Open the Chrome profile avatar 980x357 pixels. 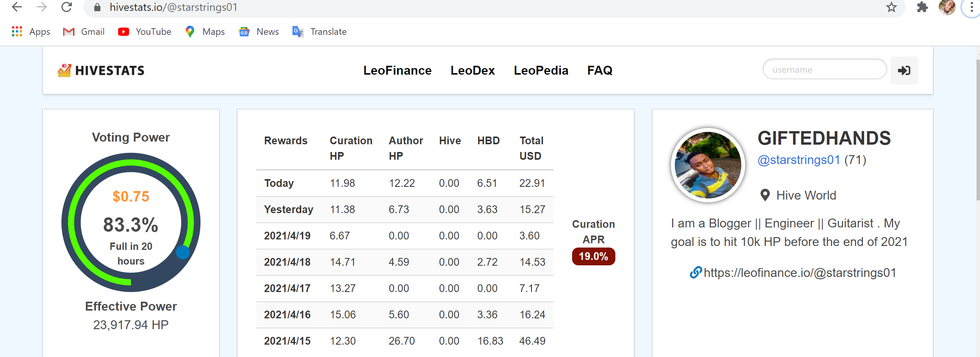[947, 7]
